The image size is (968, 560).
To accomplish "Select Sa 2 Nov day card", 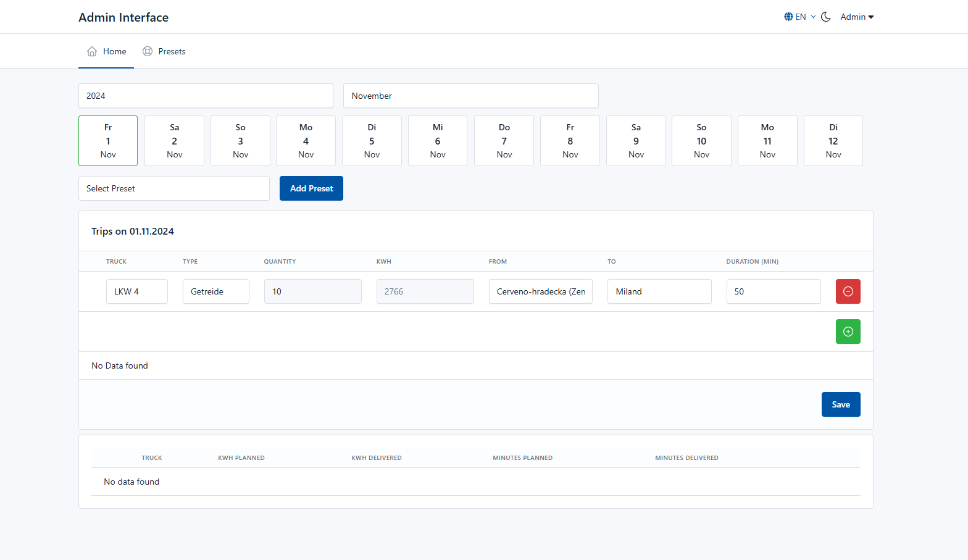I will point(174,141).
